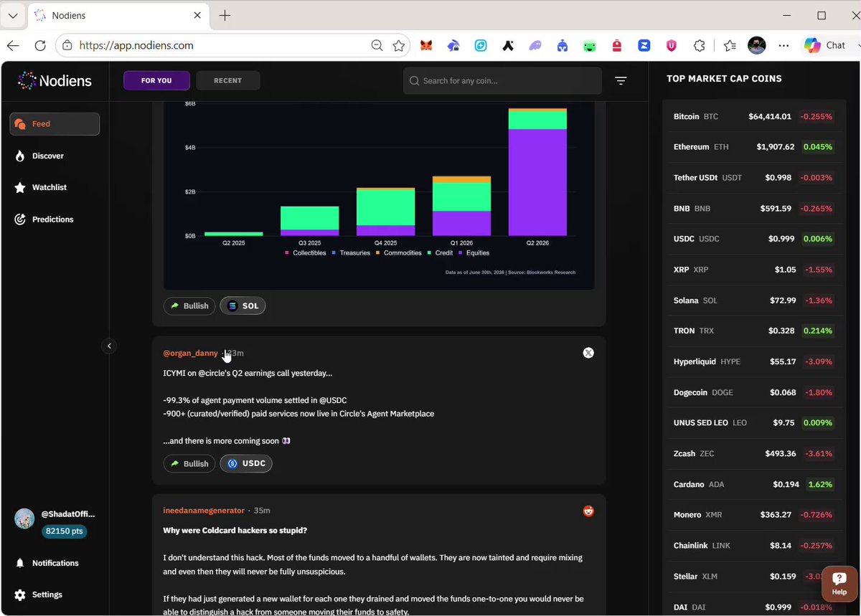Viewport: 861px width, 616px height.
Task: Go back to the previous page
Action: point(13,45)
